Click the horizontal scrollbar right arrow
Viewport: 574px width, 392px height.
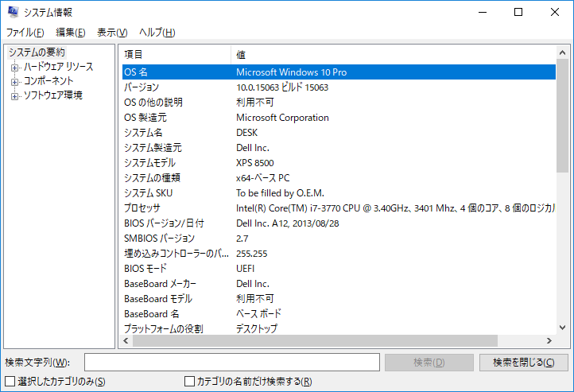point(549,341)
